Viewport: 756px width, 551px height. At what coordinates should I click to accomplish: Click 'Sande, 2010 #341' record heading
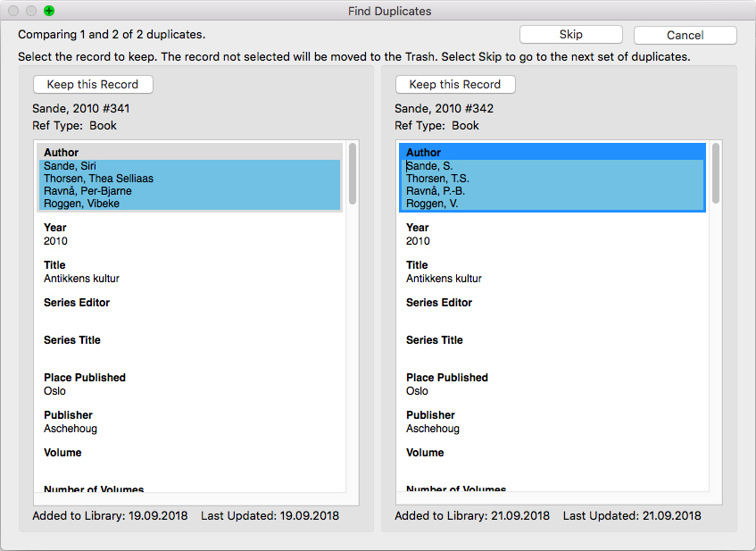point(81,109)
